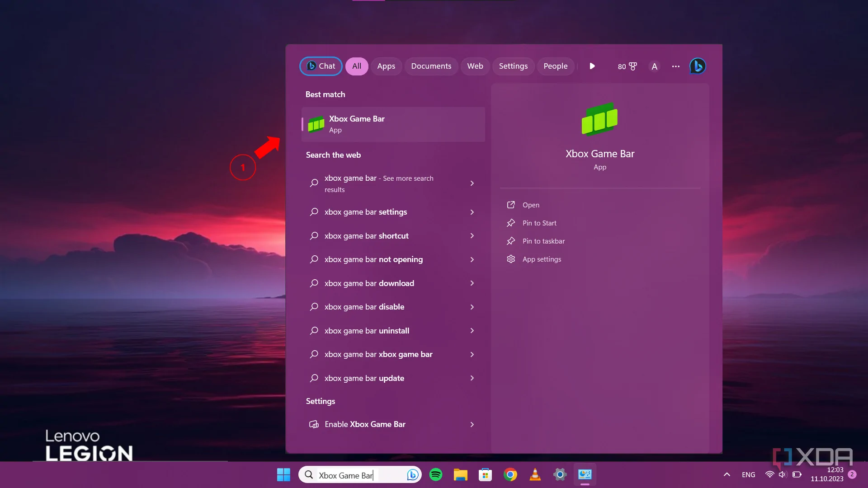Open the Wi-Fi network tray icon
Screen dimensions: 868x488
(769, 474)
